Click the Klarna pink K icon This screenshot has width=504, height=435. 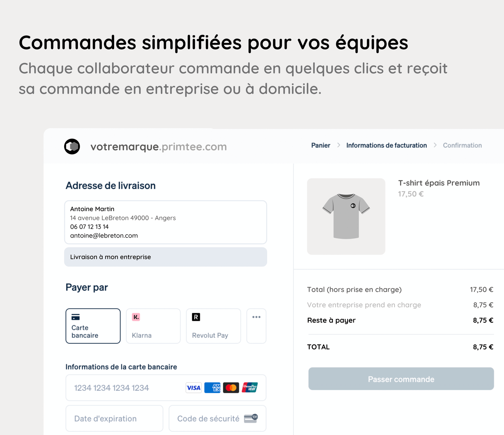tap(136, 317)
